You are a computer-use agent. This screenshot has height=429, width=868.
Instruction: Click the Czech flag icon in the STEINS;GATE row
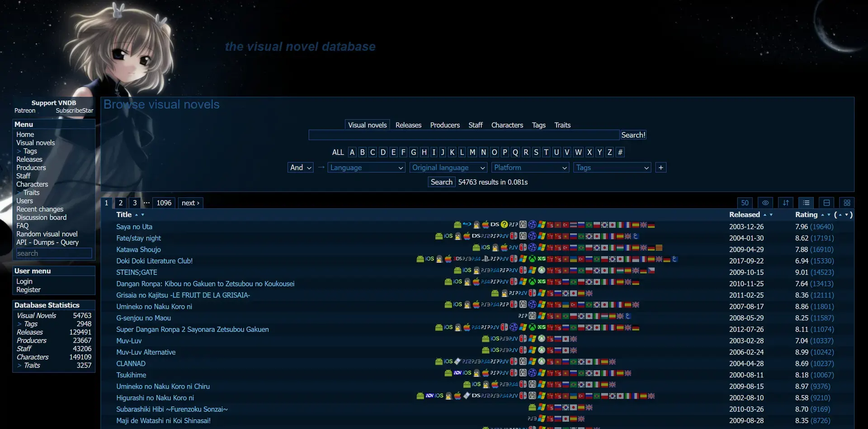click(x=651, y=270)
